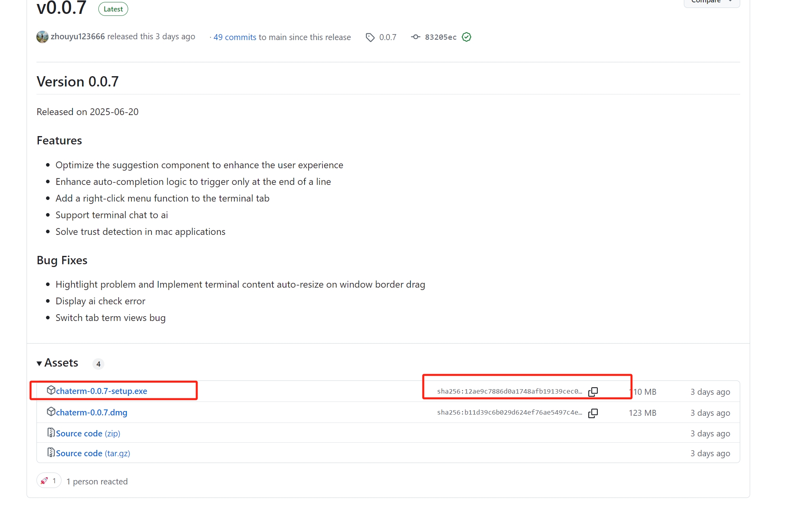
Task: Open the 0.0.7 tag link
Action: pyautogui.click(x=388, y=37)
